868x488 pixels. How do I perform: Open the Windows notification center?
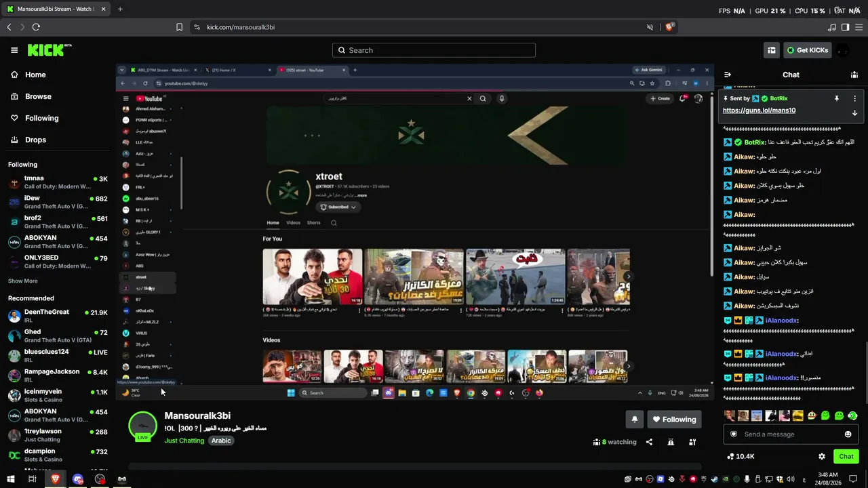coord(853,479)
